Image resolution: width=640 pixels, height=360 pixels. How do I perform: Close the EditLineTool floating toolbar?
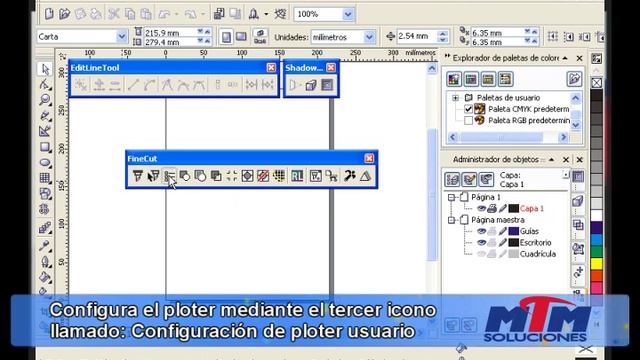point(271,68)
